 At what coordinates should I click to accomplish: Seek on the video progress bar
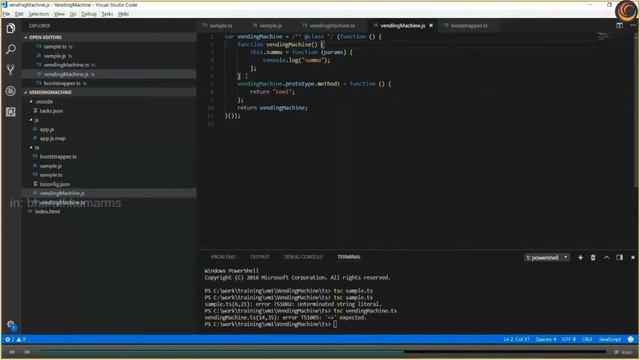[x=322, y=351]
